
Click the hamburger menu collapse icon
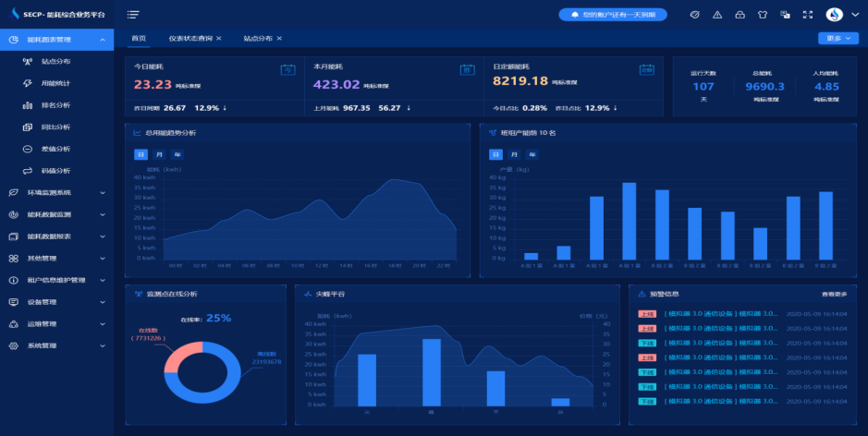click(x=133, y=15)
